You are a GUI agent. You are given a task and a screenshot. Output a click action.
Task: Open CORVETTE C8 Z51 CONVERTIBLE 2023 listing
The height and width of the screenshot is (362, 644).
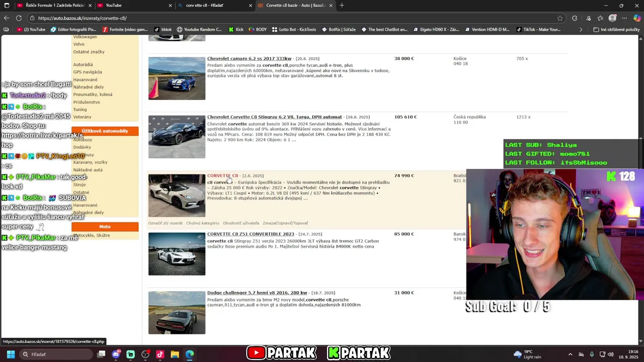coord(251,234)
